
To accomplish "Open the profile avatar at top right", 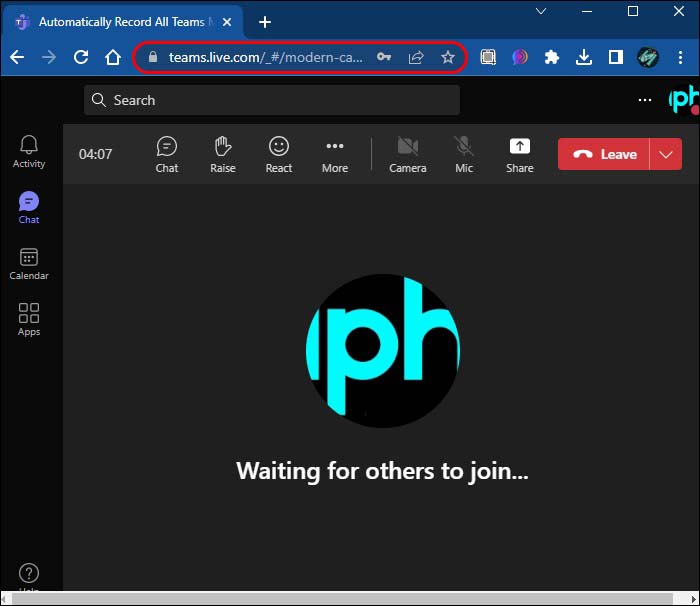I will (683, 99).
